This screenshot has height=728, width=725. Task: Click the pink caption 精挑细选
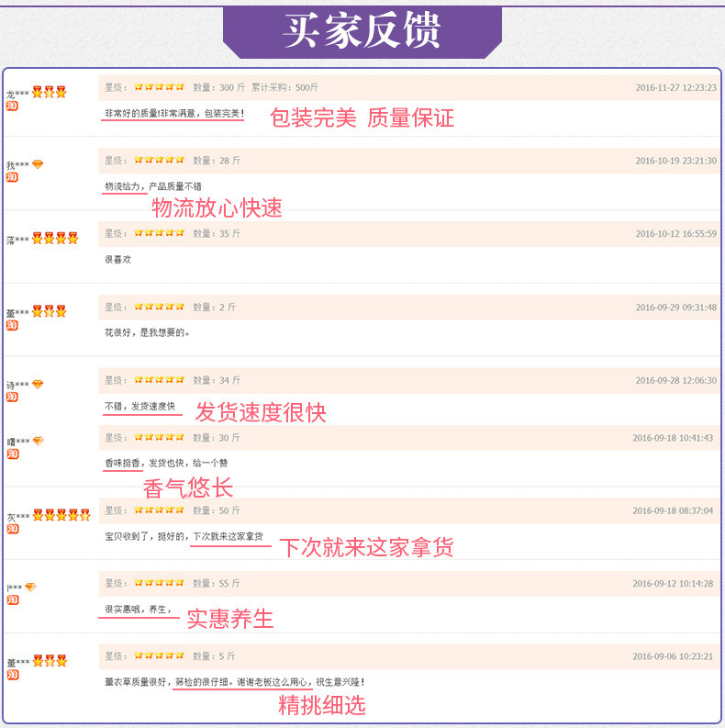pyautogui.click(x=321, y=705)
